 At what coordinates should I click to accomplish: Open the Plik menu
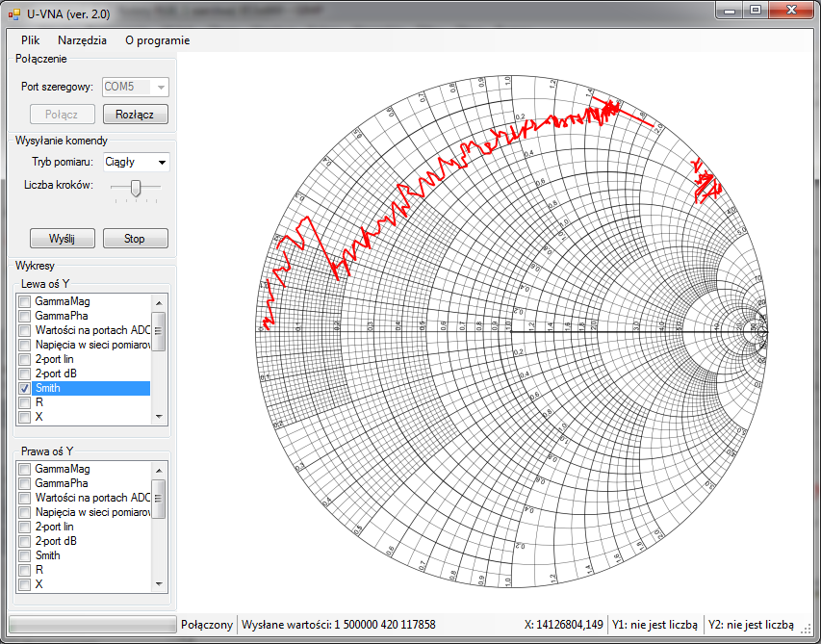(30, 40)
